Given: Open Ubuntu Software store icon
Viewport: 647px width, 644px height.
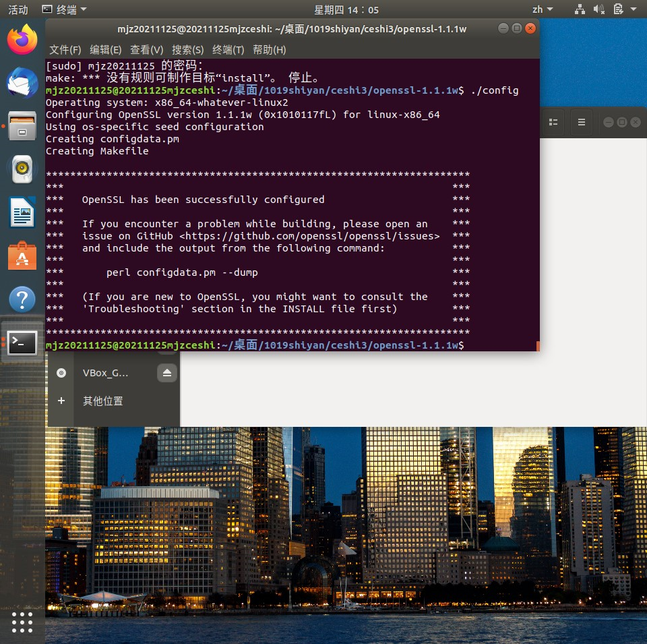Looking at the screenshot, I should [x=22, y=256].
